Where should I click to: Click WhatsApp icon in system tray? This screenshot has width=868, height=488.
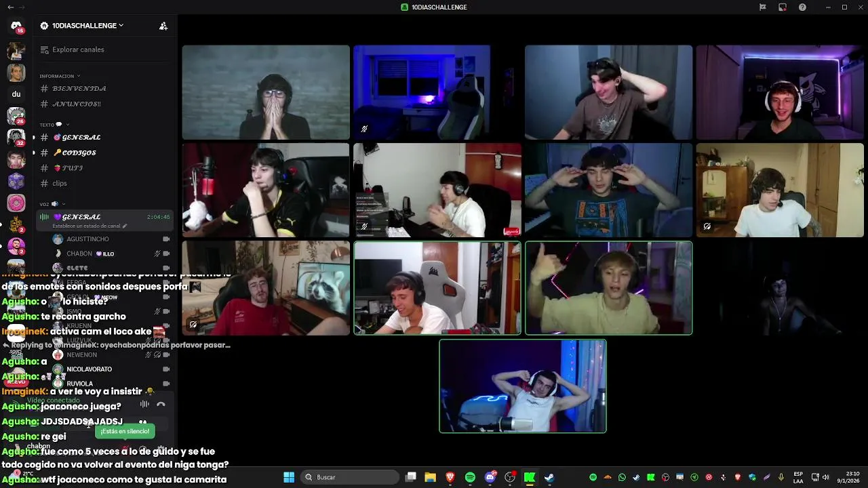pos(622,477)
